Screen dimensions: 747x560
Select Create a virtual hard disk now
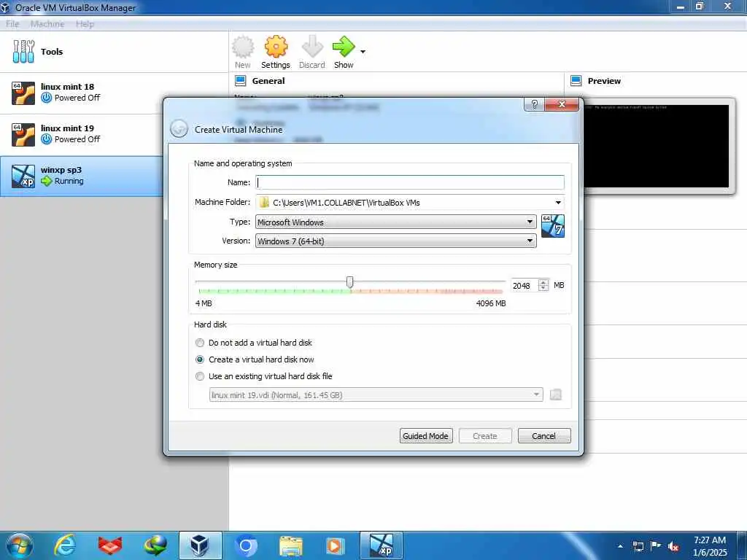(x=255, y=359)
